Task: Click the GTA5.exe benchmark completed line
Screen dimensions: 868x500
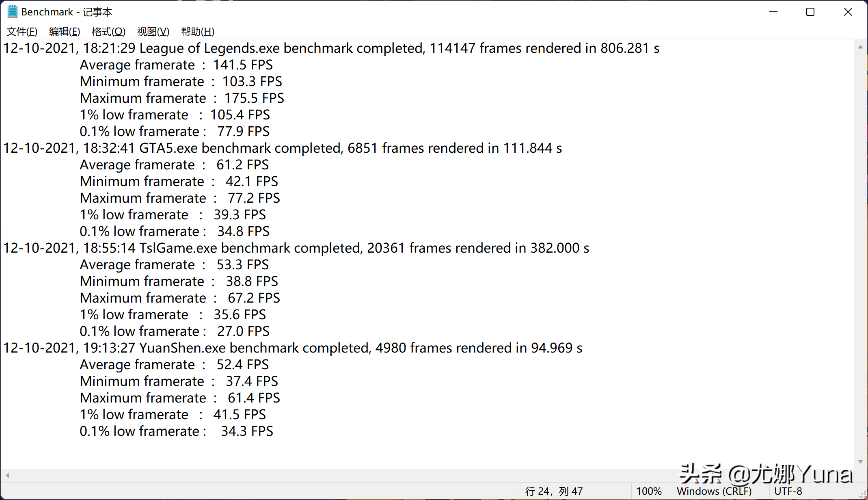Action: (x=283, y=148)
